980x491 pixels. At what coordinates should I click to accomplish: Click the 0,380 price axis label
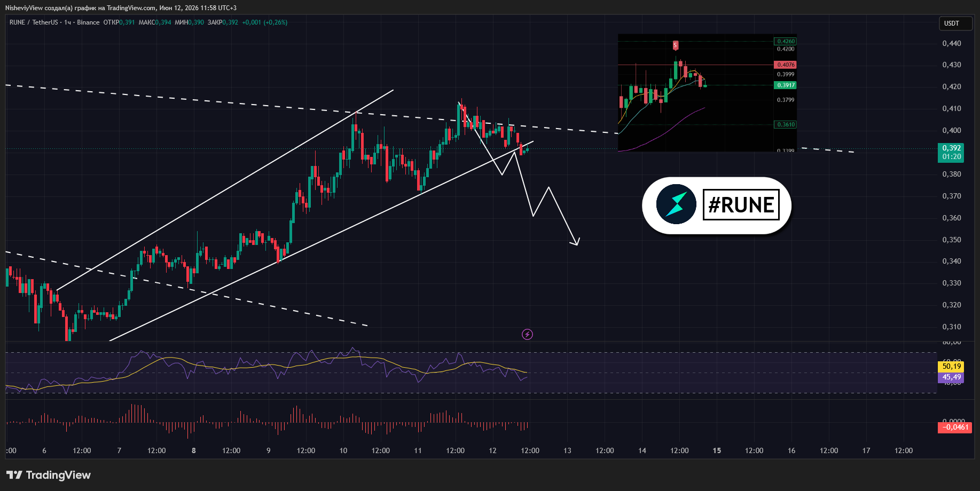pos(952,175)
